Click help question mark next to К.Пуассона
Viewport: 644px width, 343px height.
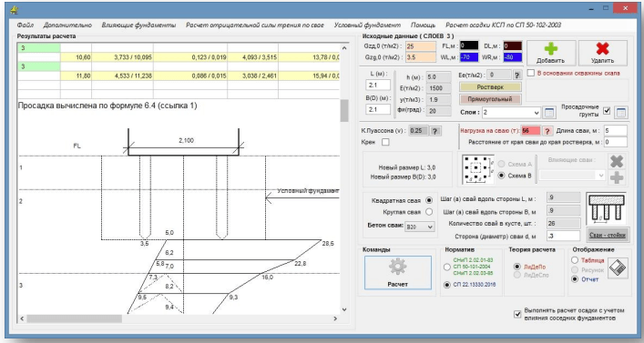tap(434, 131)
